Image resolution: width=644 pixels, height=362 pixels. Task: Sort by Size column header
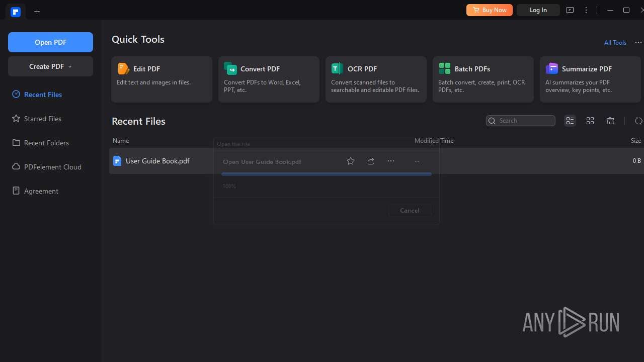636,141
